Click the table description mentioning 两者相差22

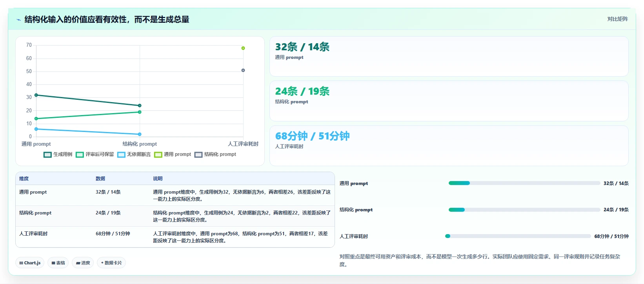[x=242, y=216]
